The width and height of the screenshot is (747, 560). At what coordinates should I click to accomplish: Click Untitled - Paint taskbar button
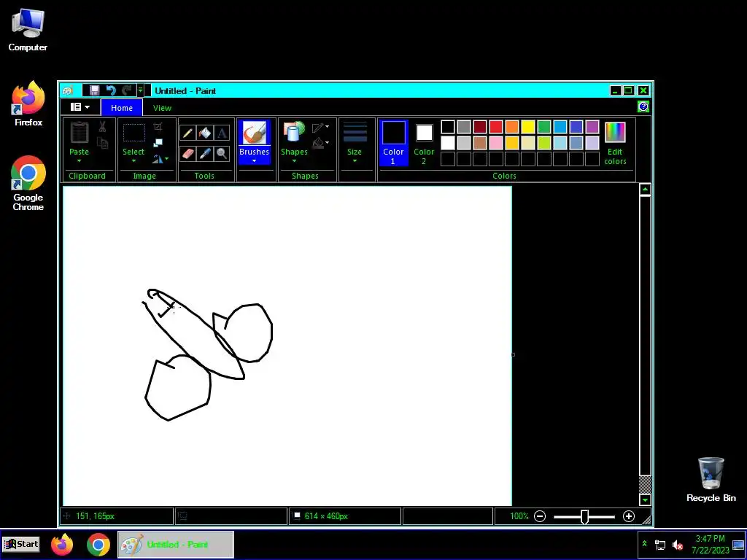tap(175, 544)
